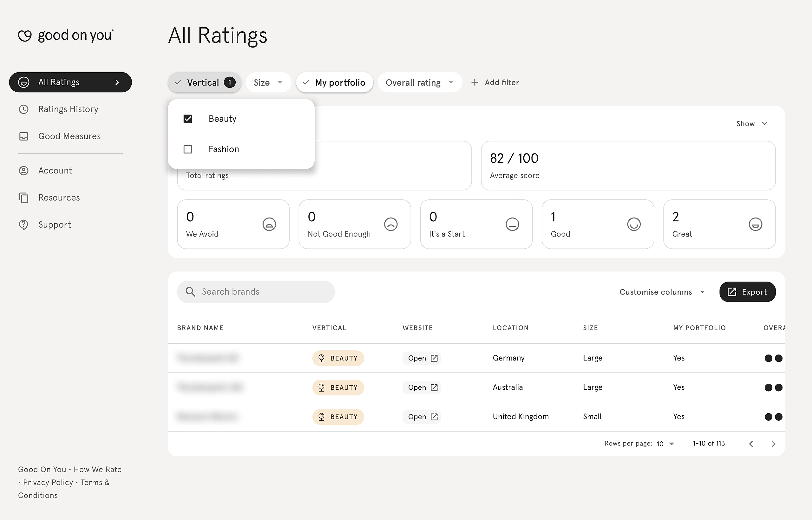Open the Good On You footer link
812x520 pixels.
[x=42, y=469]
